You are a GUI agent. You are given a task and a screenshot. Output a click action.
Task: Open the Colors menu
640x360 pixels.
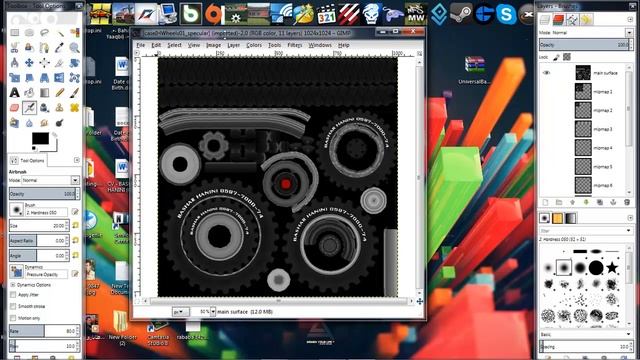click(x=254, y=45)
